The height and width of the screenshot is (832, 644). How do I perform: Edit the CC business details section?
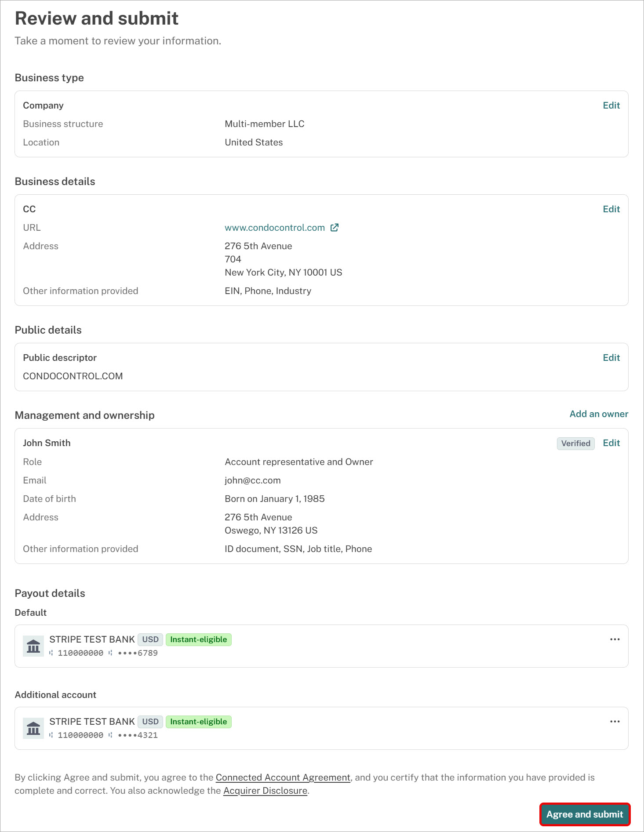click(x=611, y=209)
